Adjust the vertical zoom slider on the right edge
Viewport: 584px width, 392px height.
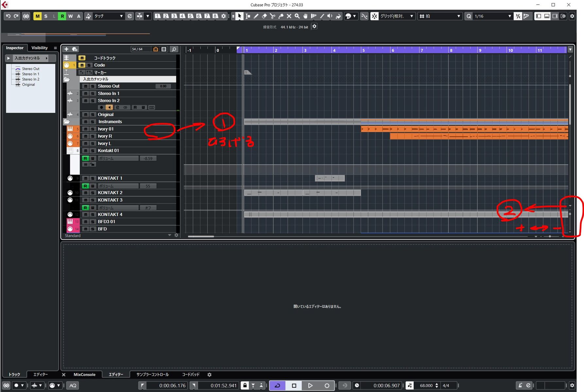point(570,214)
